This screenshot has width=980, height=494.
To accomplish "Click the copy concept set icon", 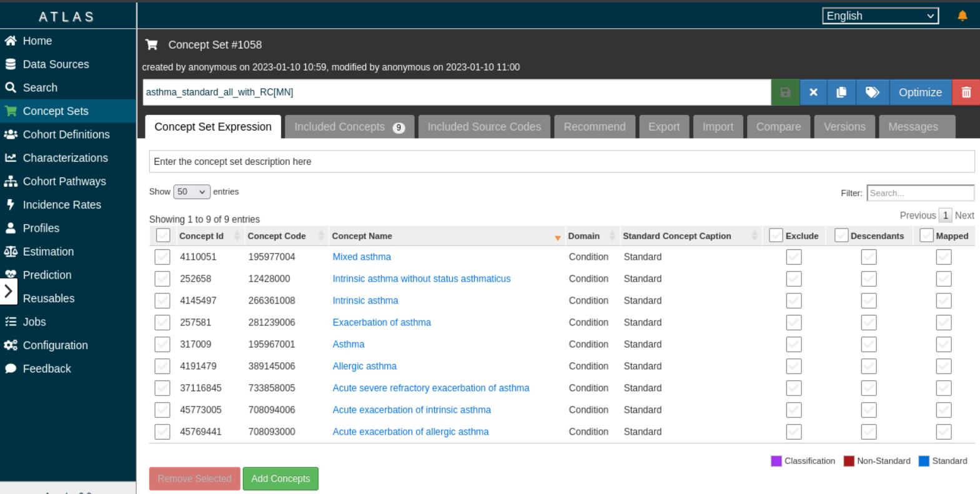I will point(841,92).
